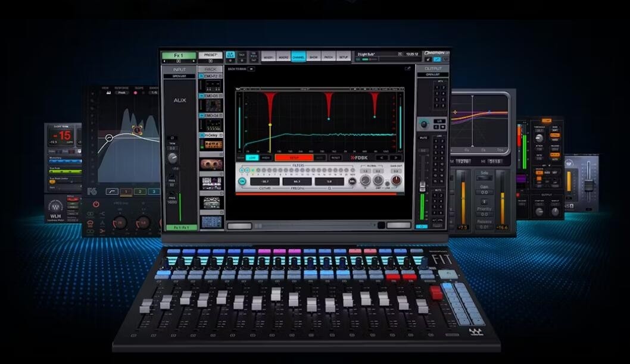The width and height of the screenshot is (630, 364).
Task: Toggle the CLR SOLO button
Action: click(x=230, y=54)
